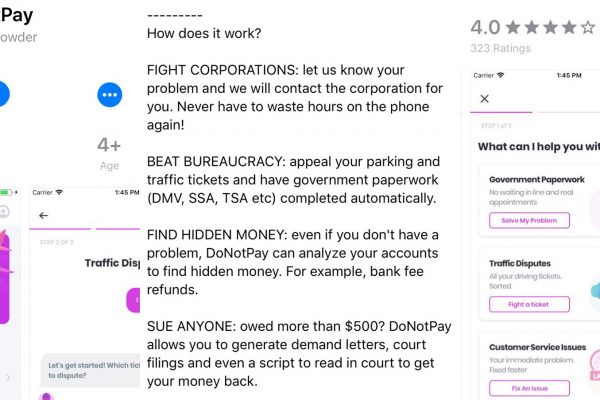
Task: Click the Fix An Issue button
Action: [x=529, y=388]
